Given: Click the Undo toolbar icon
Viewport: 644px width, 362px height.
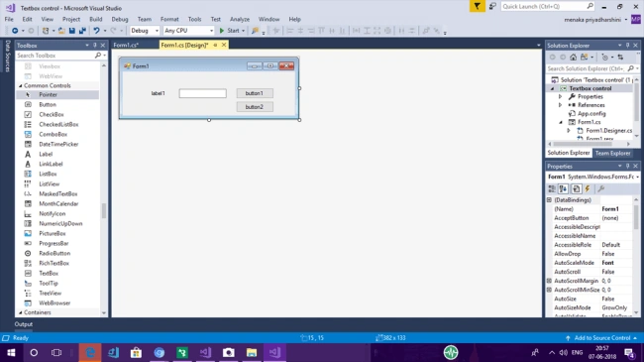Looking at the screenshot, I should [x=96, y=31].
